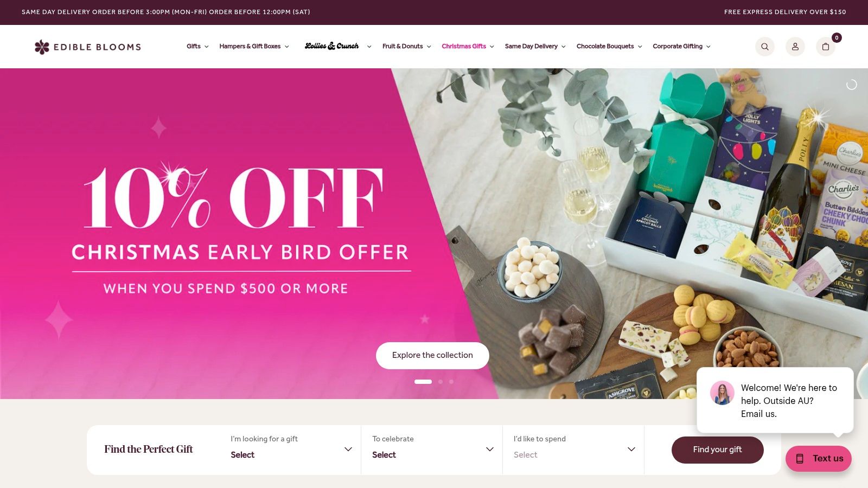
Task: Go to the second carousel slide dot
Action: 441,382
